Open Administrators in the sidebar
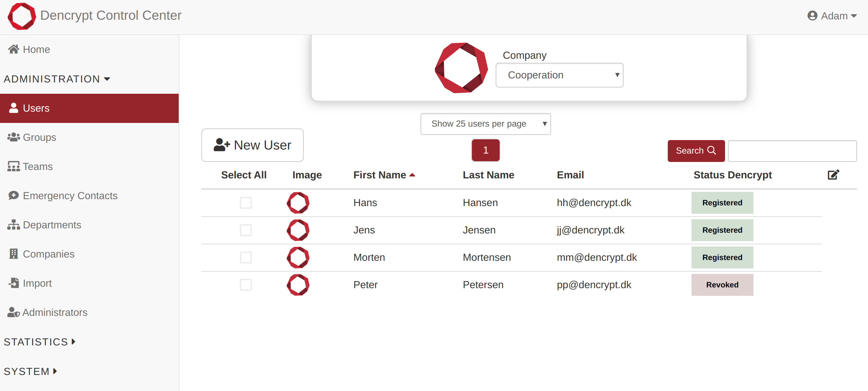 click(x=55, y=313)
